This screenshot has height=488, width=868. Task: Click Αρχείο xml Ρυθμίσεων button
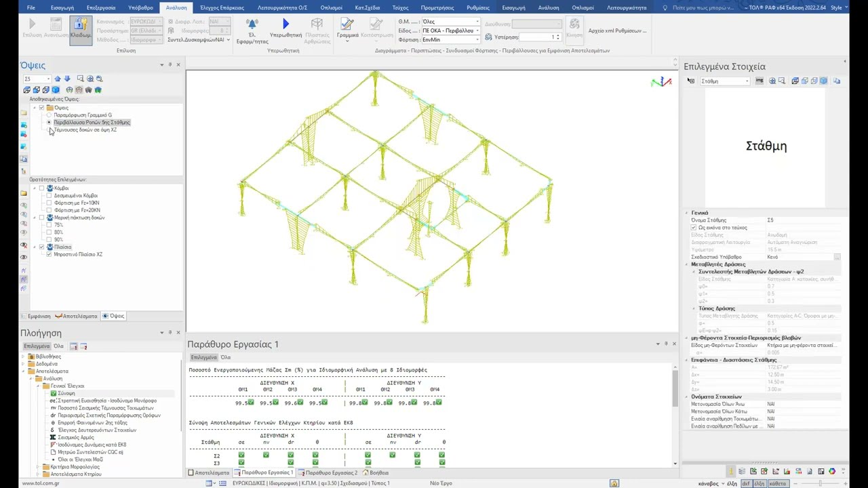[617, 30]
